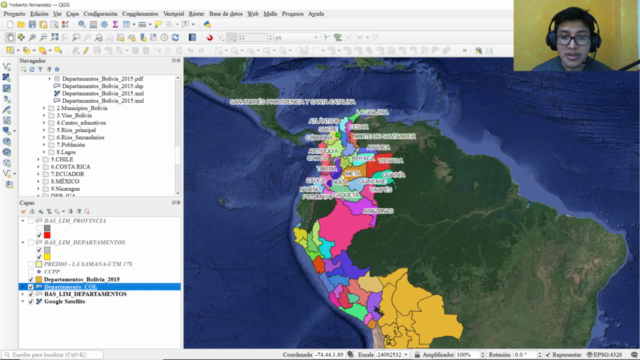Create a new project with blank page icon
The height and width of the screenshot is (360, 640).
click(10, 25)
